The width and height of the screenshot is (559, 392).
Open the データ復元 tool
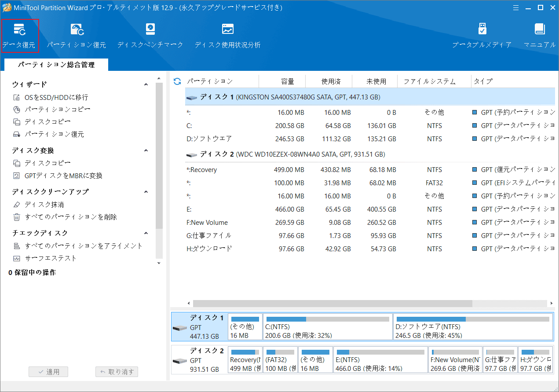coord(20,36)
